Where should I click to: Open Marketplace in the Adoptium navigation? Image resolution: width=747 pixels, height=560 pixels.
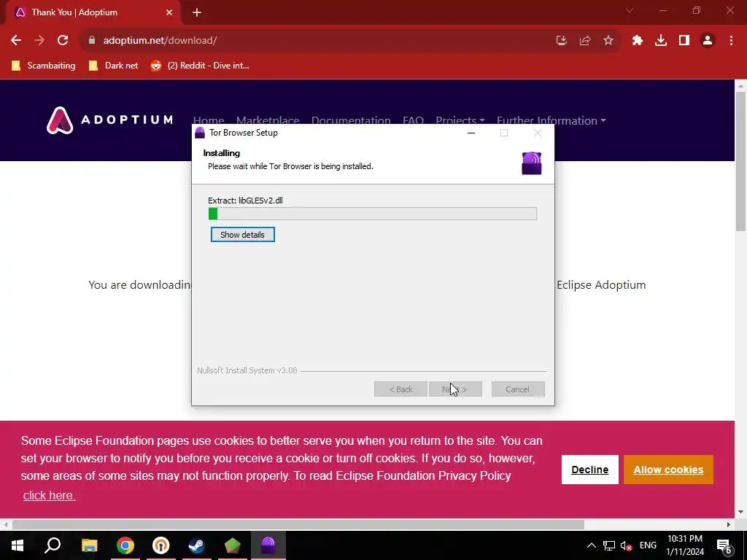pos(268,120)
